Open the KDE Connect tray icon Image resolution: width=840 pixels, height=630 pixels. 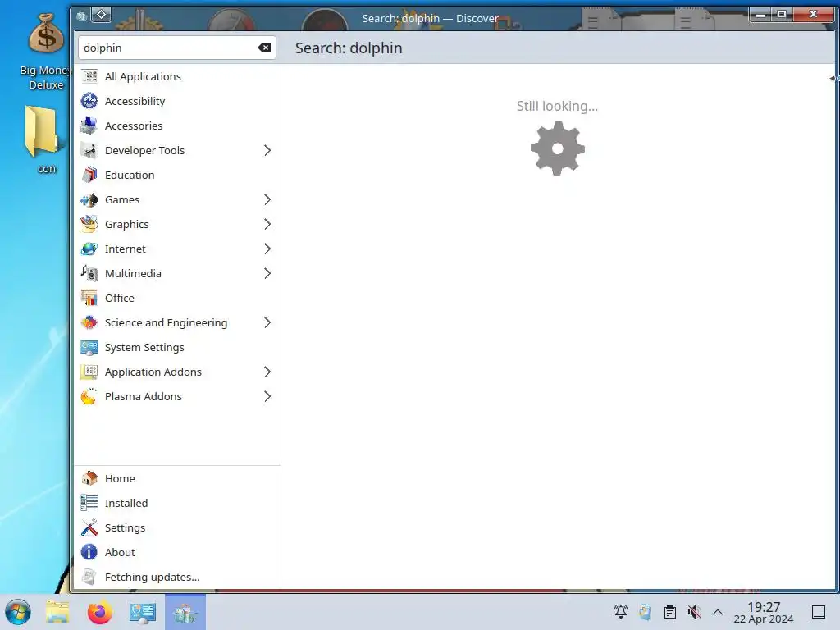pyautogui.click(x=645, y=612)
